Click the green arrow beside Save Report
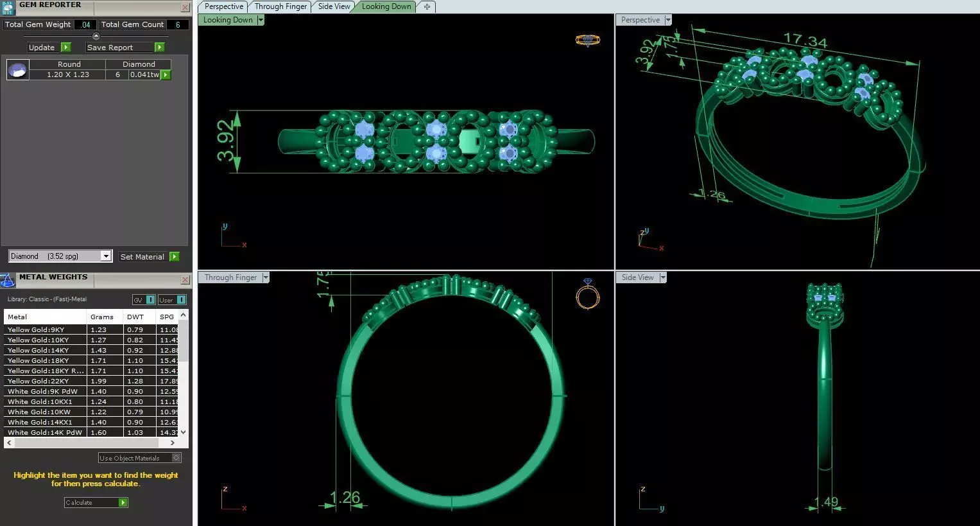 click(160, 47)
